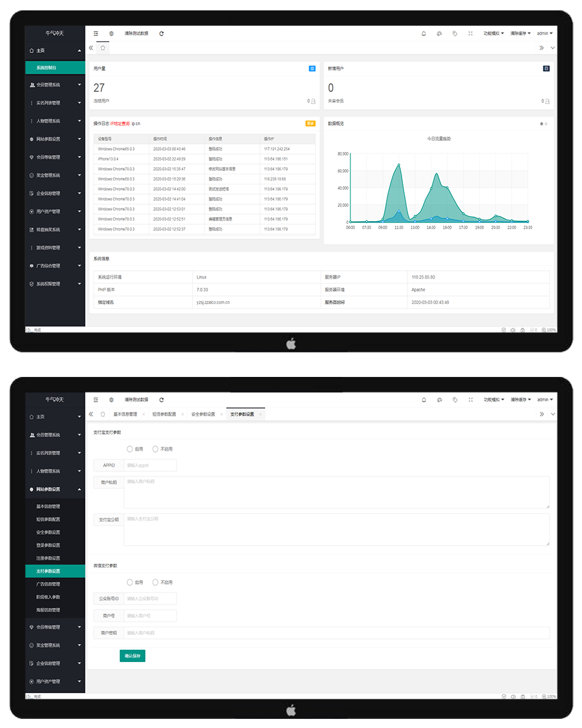Open 系统控制台 sidebar item on dashboard screen
Viewport: 582px width, 728px height.
[55, 68]
